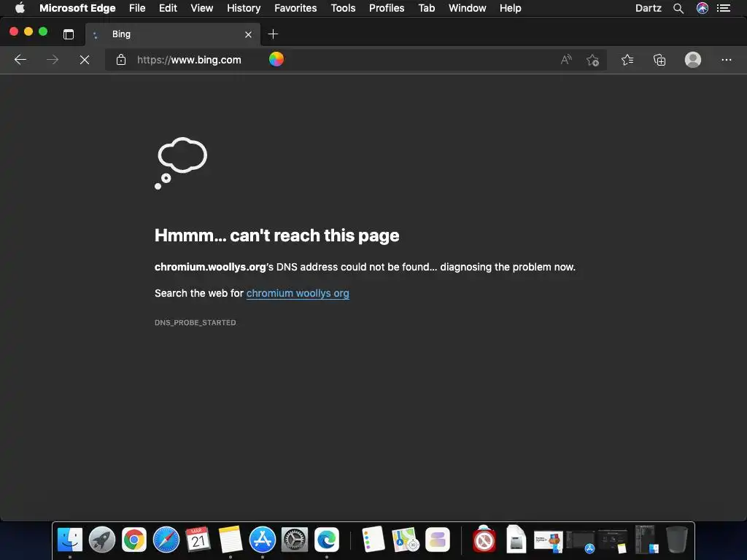Go back using the back arrow
Viewport: 747px width, 560px height.
pos(20,60)
